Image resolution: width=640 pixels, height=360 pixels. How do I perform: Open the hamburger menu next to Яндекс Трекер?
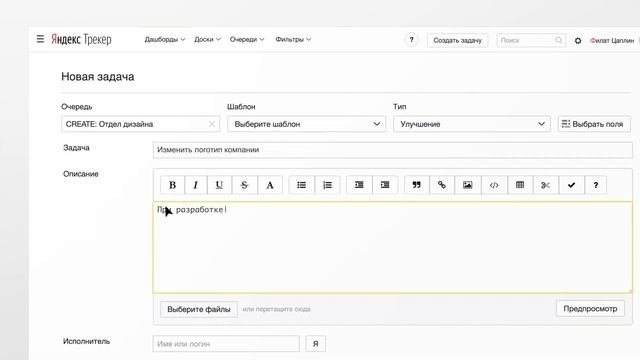pyautogui.click(x=40, y=39)
